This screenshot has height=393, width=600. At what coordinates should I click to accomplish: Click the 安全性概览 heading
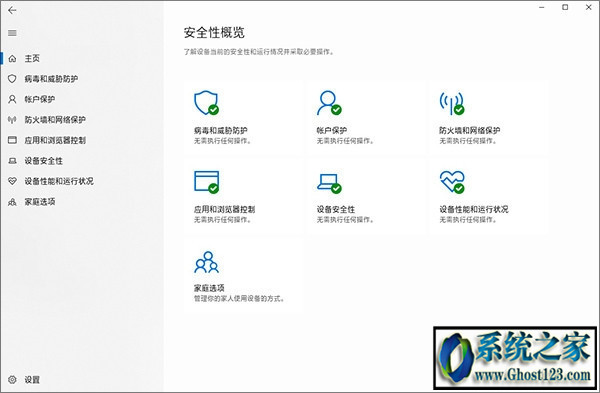[214, 33]
